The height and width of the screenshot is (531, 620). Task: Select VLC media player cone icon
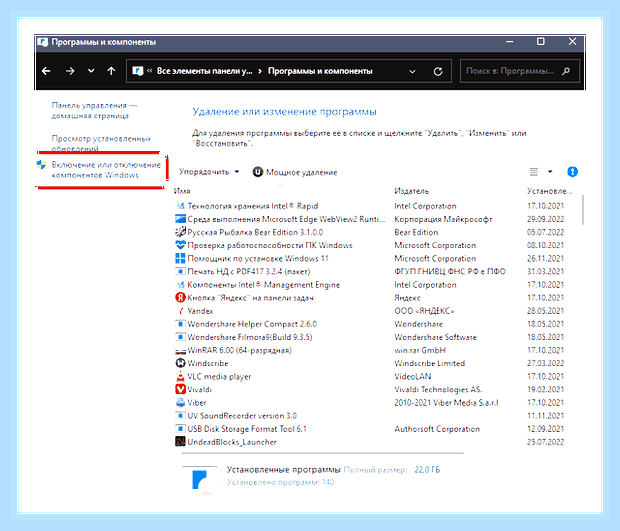[180, 376]
